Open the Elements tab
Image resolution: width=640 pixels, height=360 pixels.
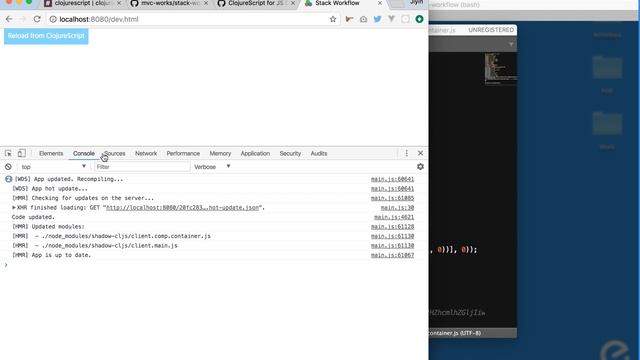(x=51, y=153)
